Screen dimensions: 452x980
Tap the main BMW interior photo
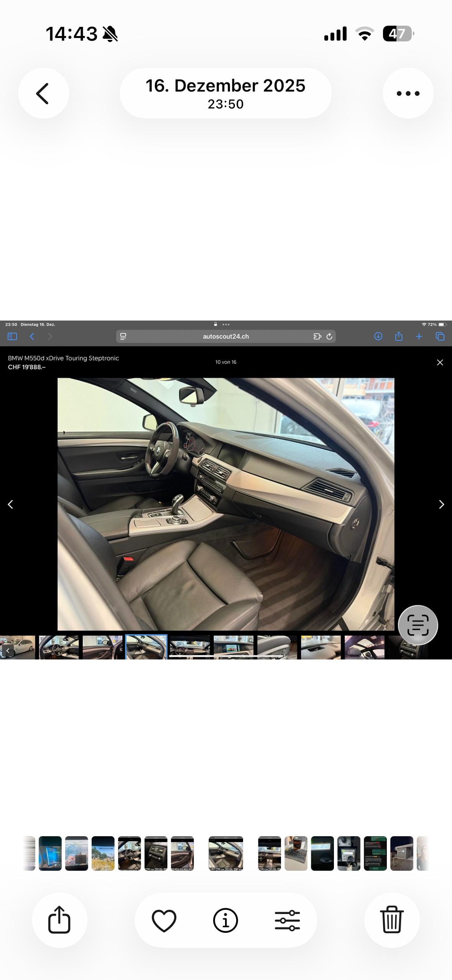[x=226, y=504]
